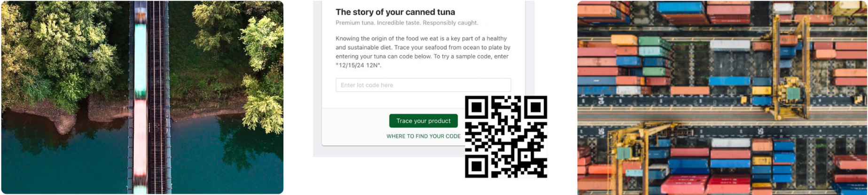The width and height of the screenshot is (868, 195).
Task: Click the blurred moving train on the bridge
Action: coord(140,97)
